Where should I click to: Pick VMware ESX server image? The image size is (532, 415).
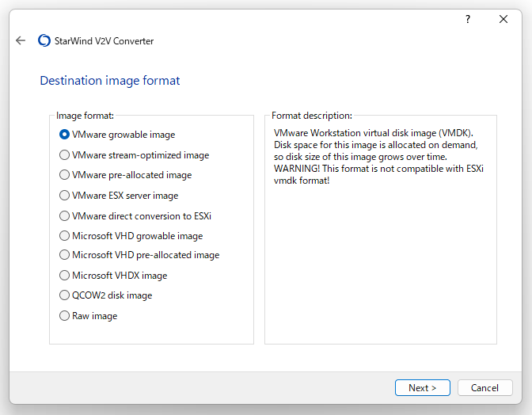[119, 196]
